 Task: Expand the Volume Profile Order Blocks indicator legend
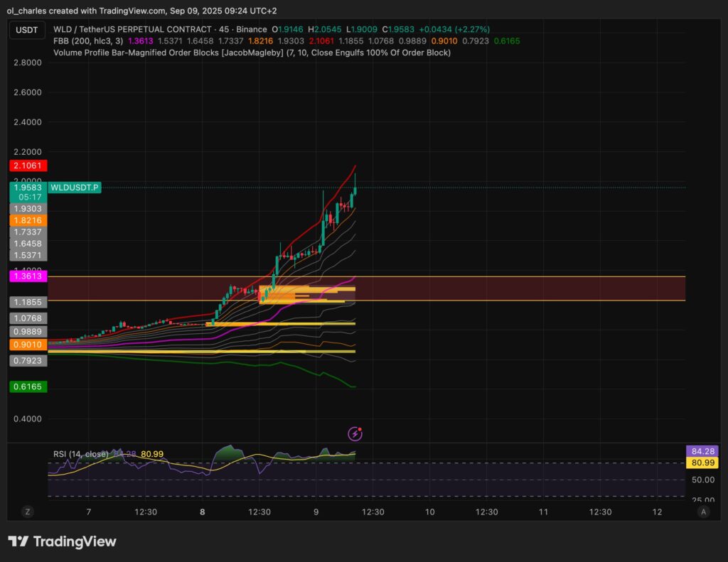point(252,53)
